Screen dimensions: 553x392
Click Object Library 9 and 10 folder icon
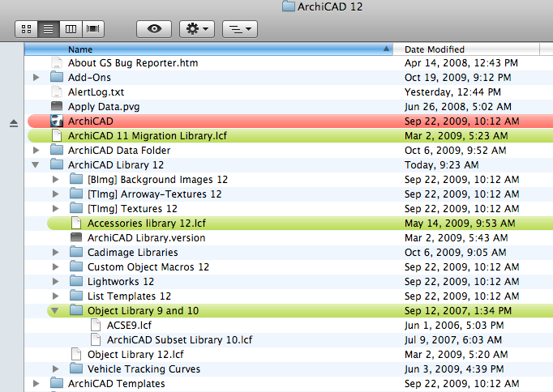click(76, 310)
